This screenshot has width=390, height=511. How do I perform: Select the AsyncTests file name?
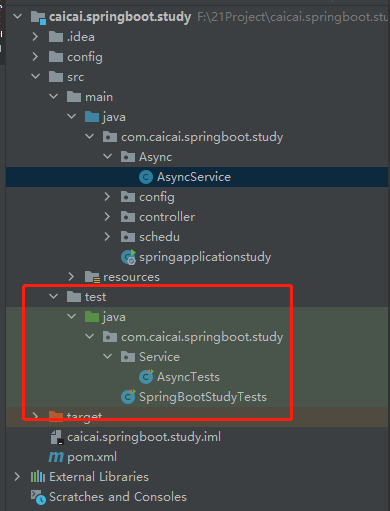click(x=188, y=377)
